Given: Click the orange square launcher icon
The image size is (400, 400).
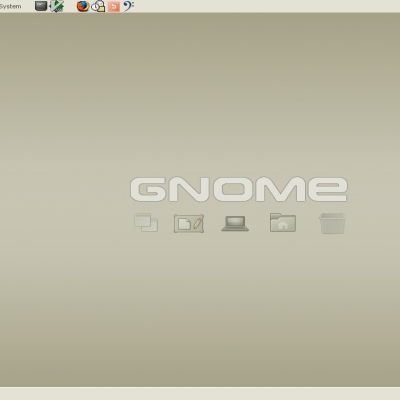Looking at the screenshot, I should coord(114,6).
